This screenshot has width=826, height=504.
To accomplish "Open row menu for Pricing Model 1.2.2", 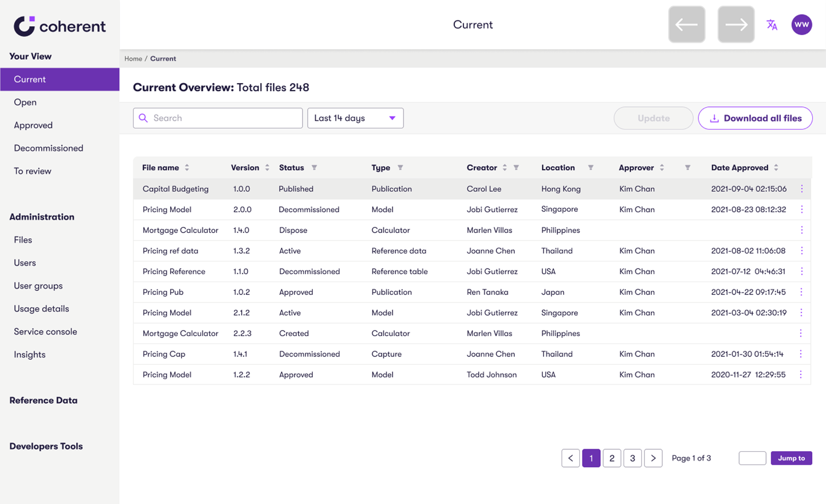I will (x=801, y=375).
